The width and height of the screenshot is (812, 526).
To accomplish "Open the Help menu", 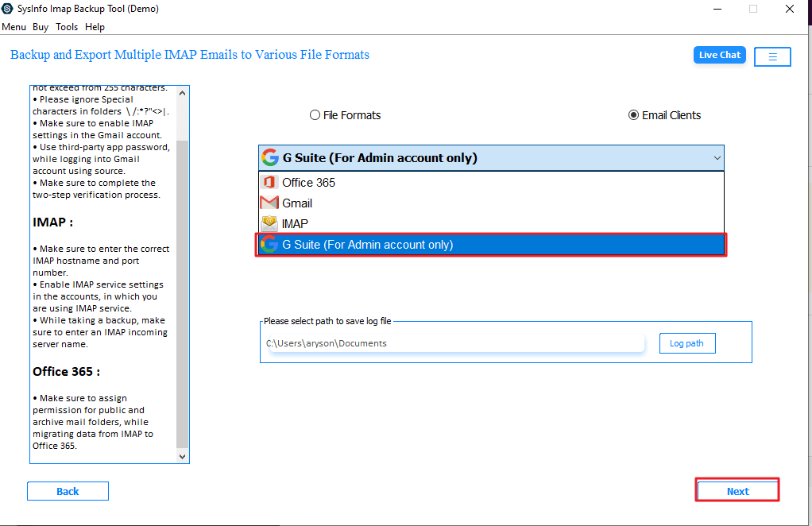I will pos(95,27).
